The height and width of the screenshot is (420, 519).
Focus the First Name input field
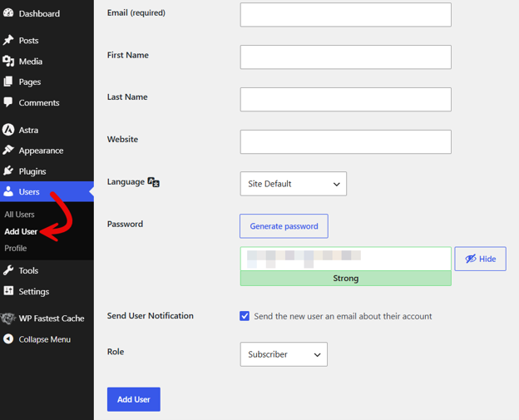tap(345, 57)
